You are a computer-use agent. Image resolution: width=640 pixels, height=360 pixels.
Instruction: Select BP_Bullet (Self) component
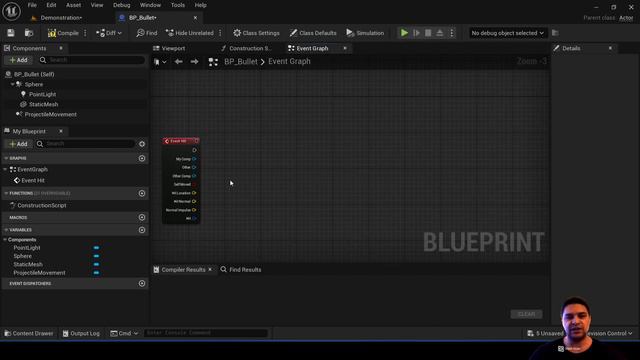34,74
